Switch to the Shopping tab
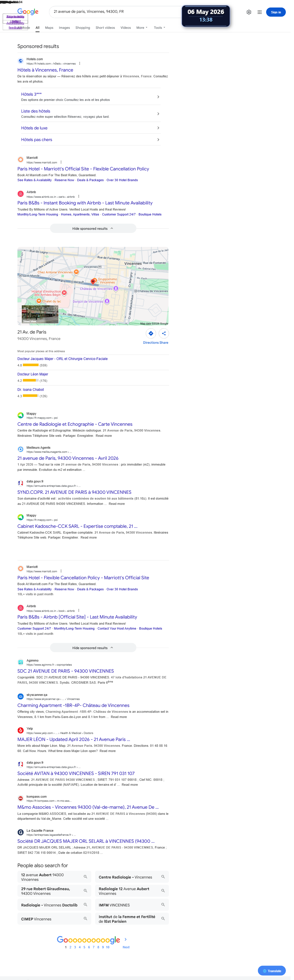Image resolution: width=294 pixels, height=980 pixels. (83, 28)
